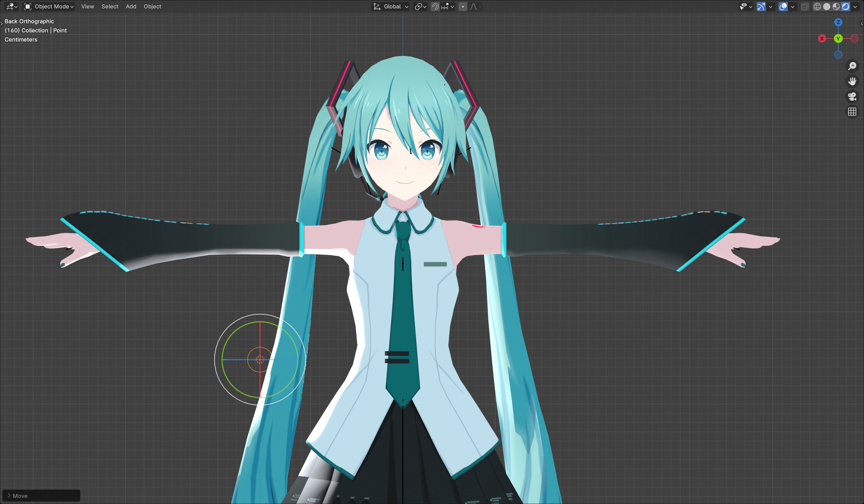
Task: Expand the Move operator panel
Action: pos(41,496)
